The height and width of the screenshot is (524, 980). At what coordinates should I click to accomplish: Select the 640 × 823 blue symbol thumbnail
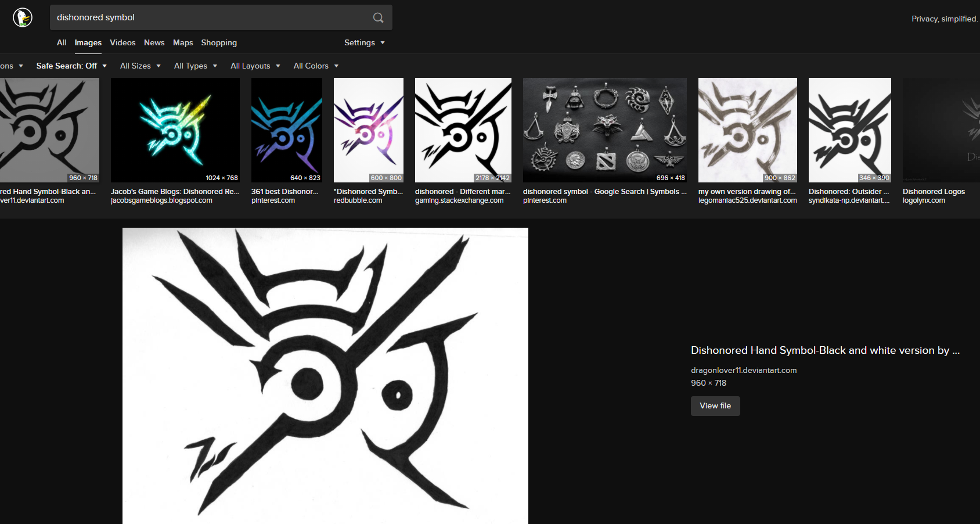tap(287, 130)
